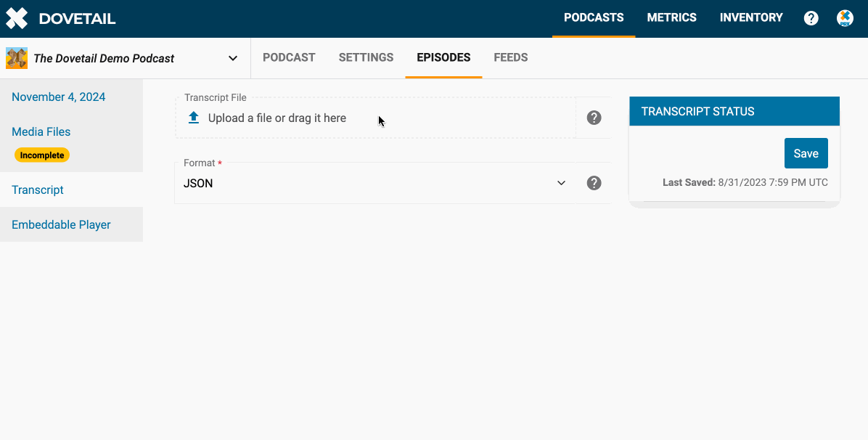Click the Last Saved timestamp text
This screenshot has height=440, width=868.
745,182
